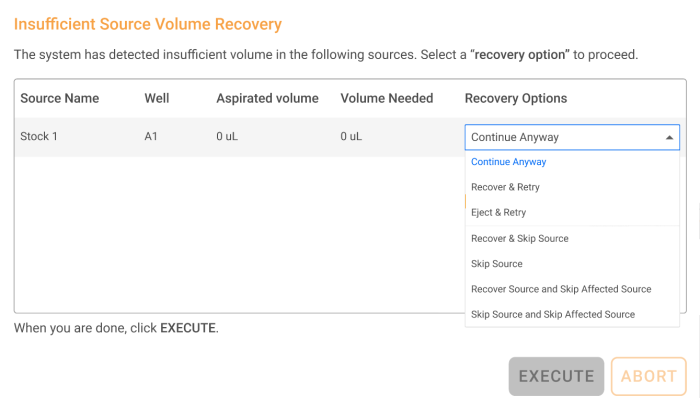Click the Aspirated volume column header
This screenshot has height=409, width=700.
point(267,99)
